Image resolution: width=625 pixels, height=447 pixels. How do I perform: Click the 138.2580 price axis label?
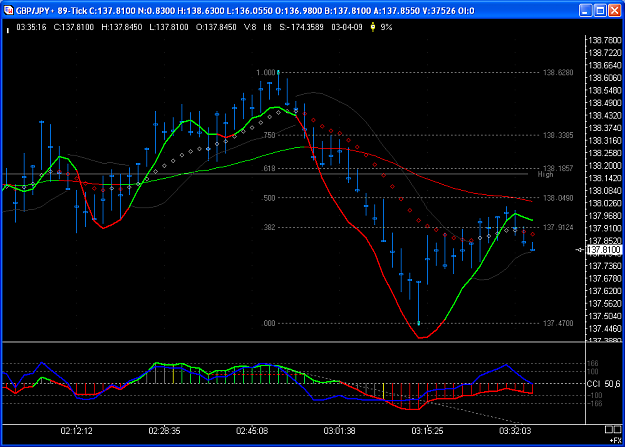pos(605,153)
